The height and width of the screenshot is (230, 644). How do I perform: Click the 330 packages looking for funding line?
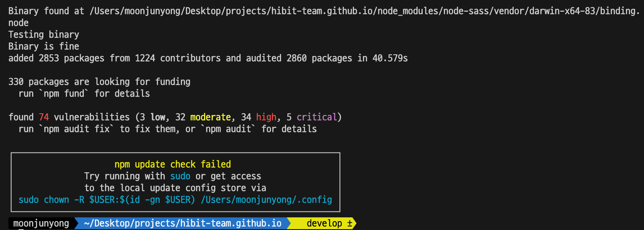[x=99, y=82]
